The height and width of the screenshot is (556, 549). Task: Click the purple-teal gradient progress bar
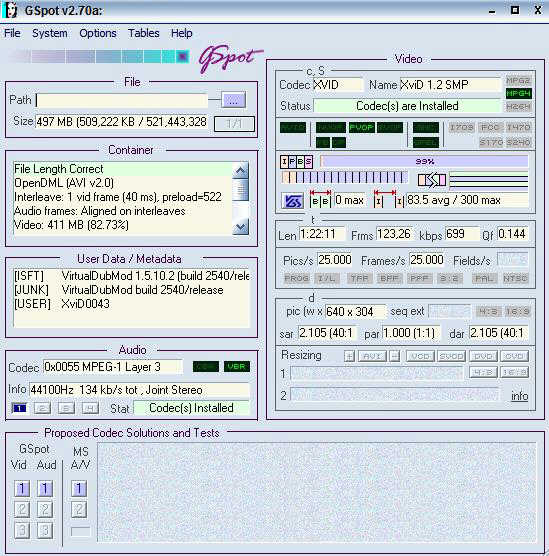click(x=99, y=57)
